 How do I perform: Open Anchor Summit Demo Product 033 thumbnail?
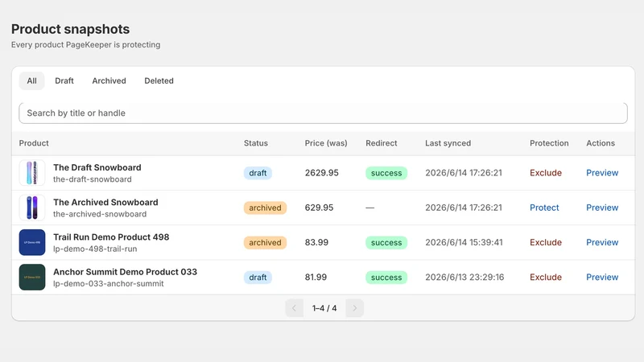(32, 277)
